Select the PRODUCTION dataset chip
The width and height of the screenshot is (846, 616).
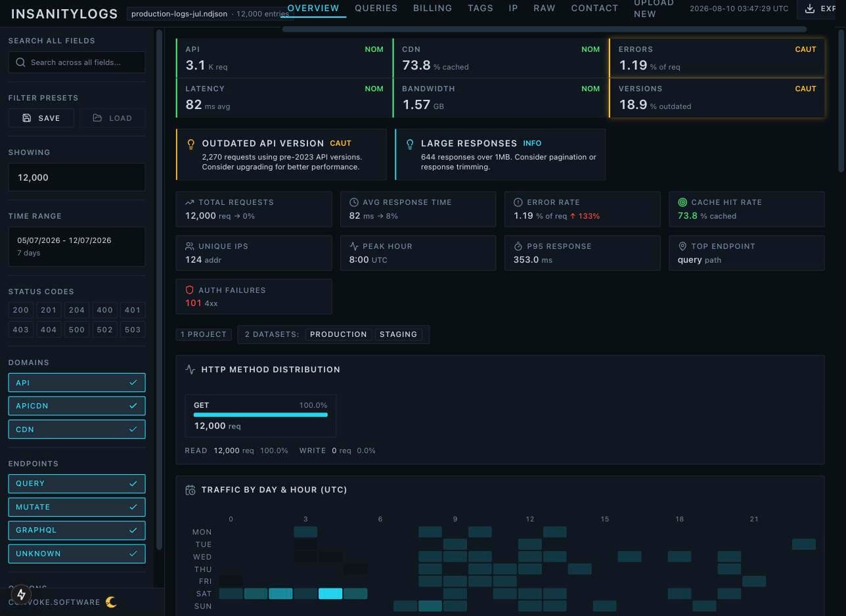(x=338, y=334)
